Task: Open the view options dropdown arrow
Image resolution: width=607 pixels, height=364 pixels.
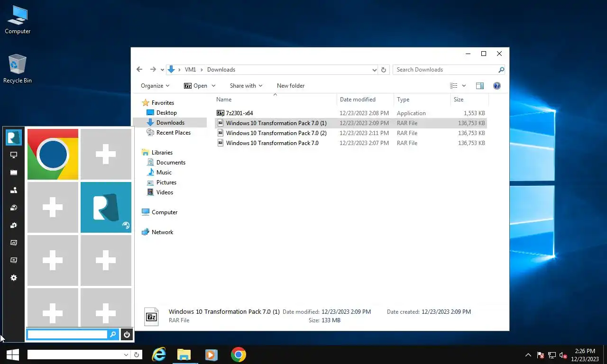Action: [x=464, y=86]
